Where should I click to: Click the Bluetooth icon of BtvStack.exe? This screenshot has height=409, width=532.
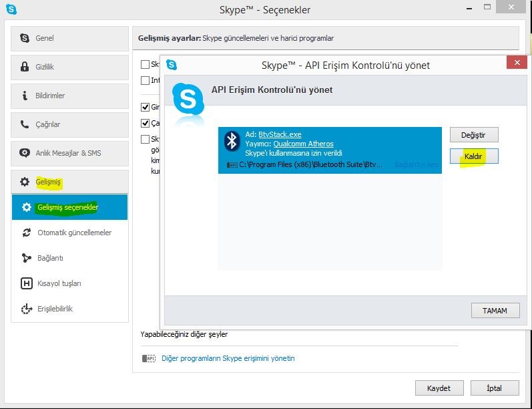coord(232,140)
